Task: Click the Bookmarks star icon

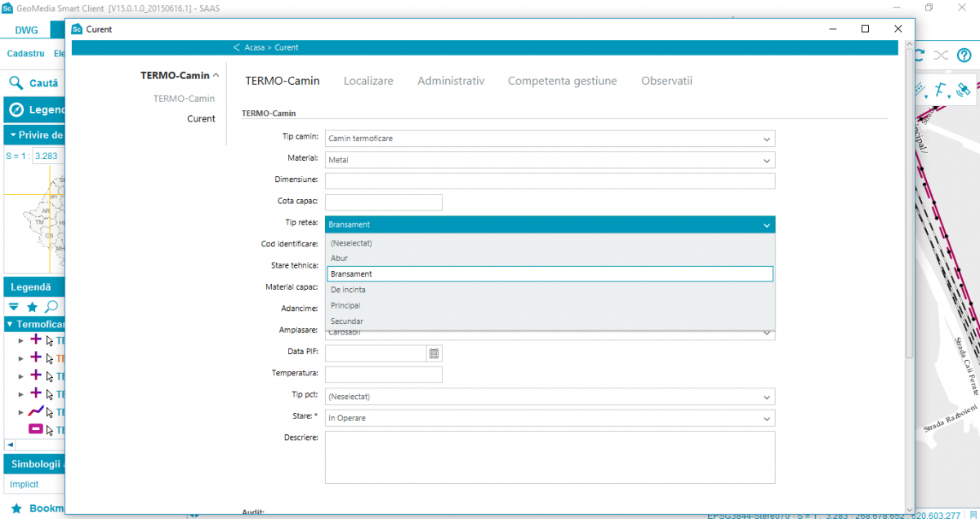Action: pos(16,508)
